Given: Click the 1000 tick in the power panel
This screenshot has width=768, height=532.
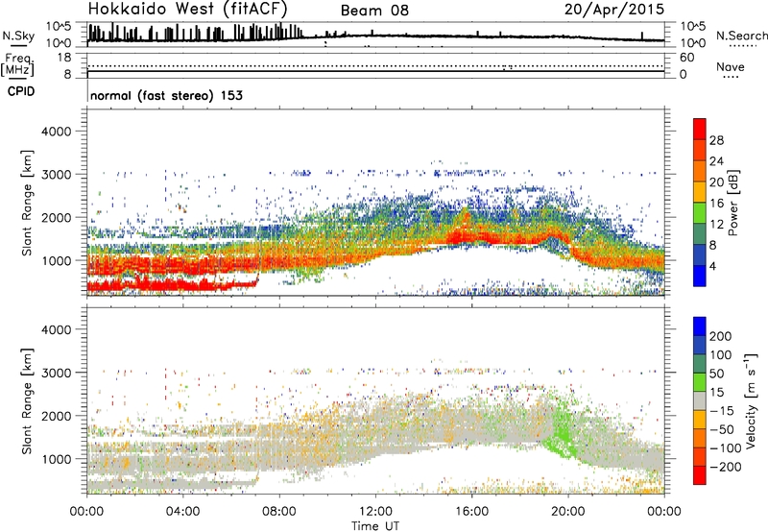Looking at the screenshot, I should tap(57, 260).
